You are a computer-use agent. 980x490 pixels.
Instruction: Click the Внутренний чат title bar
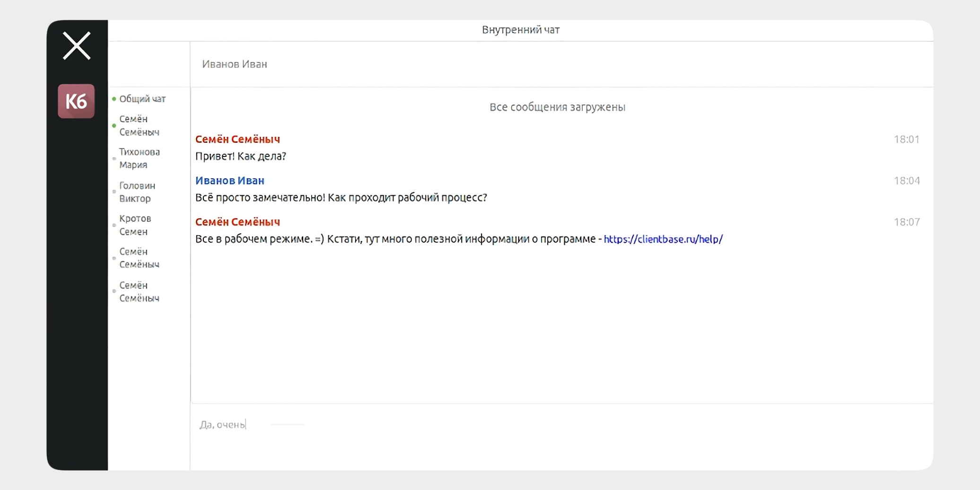[520, 29]
